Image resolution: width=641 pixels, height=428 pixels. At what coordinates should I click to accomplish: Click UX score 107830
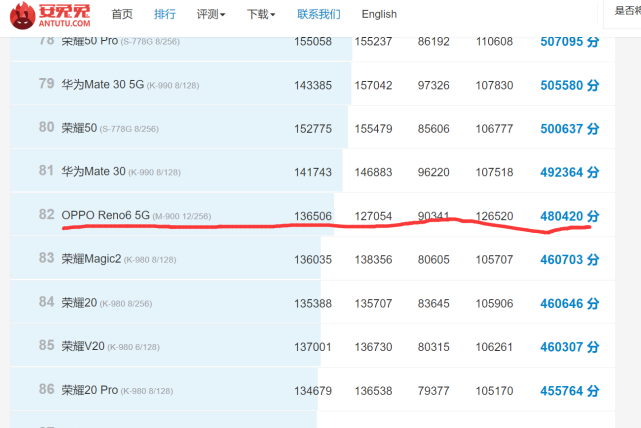(494, 85)
